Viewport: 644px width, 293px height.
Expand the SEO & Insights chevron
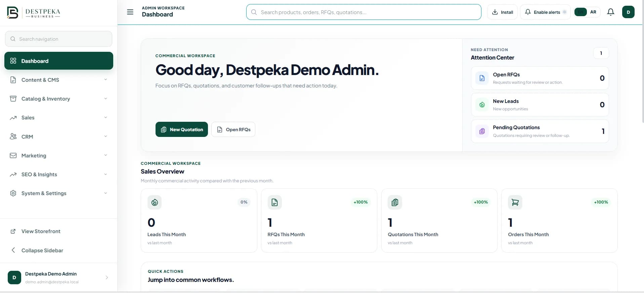105,174
